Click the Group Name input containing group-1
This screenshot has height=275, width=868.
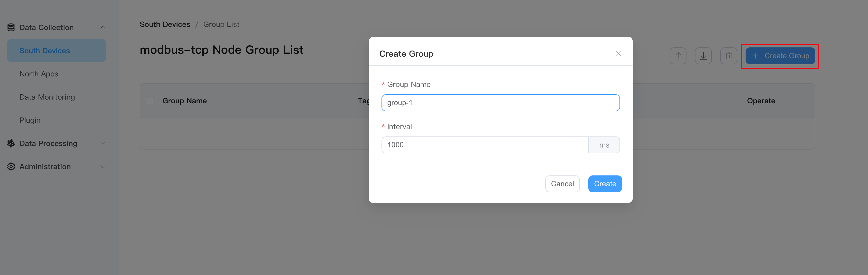click(x=500, y=103)
